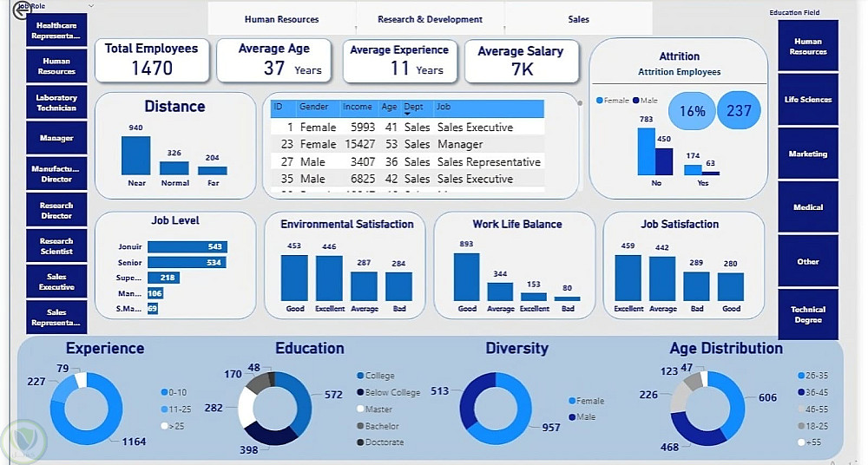Select Medical education field
Screen dimensions: 868x465
[x=808, y=207]
